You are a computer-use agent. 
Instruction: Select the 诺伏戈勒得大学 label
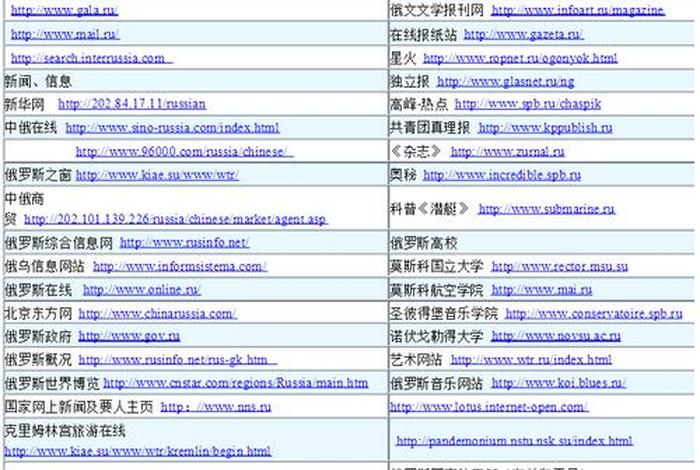pyautogui.click(x=437, y=336)
